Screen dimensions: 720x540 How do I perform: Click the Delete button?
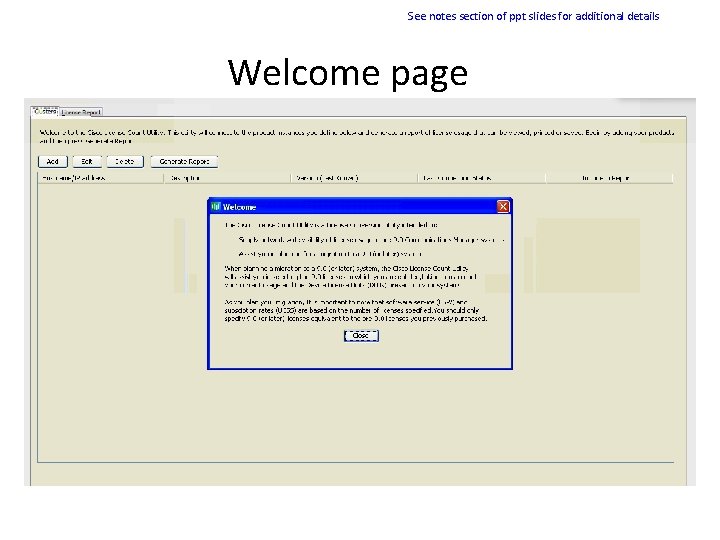pyautogui.click(x=125, y=162)
